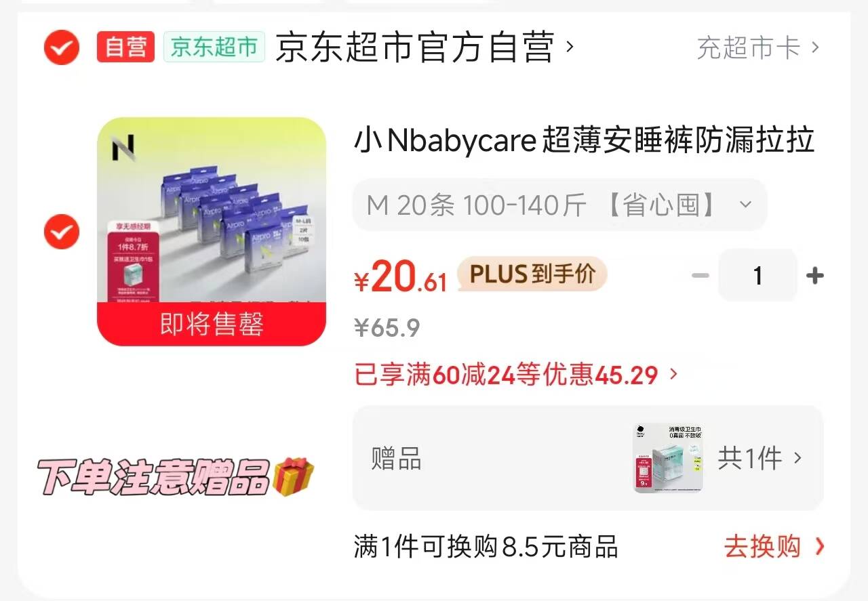Click the 京东超市 green tag
Screen dimensions: 868x601
point(214,47)
